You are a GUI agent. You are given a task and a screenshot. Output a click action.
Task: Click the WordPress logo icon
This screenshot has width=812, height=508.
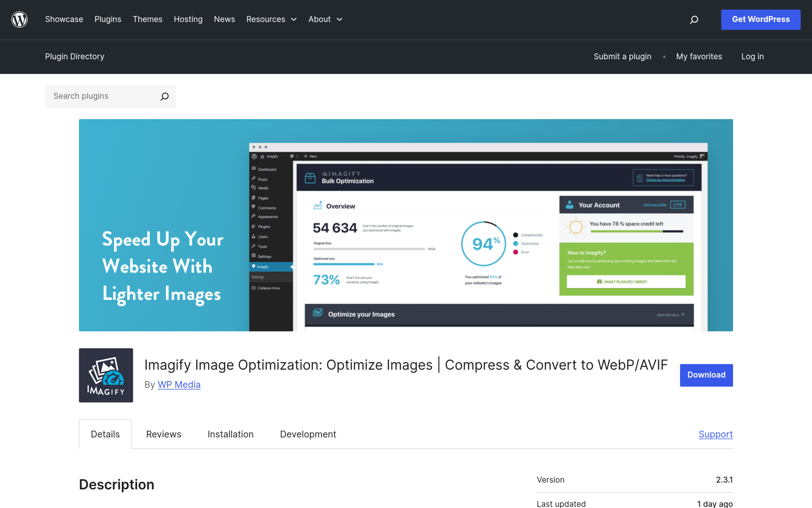pyautogui.click(x=19, y=19)
